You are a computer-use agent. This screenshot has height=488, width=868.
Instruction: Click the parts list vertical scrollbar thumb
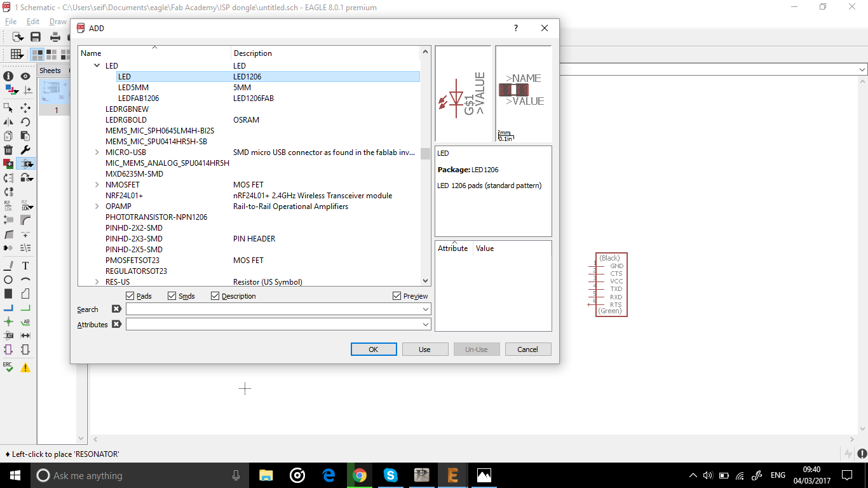pyautogui.click(x=425, y=154)
